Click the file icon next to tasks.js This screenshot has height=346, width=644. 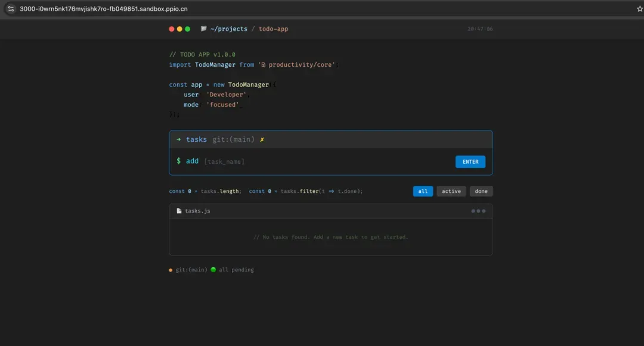click(179, 211)
